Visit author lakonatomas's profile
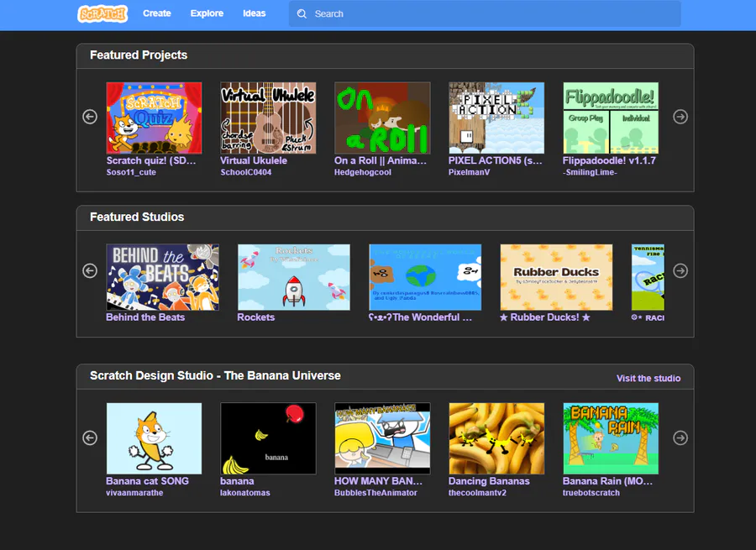The width and height of the screenshot is (756, 550). pos(245,493)
